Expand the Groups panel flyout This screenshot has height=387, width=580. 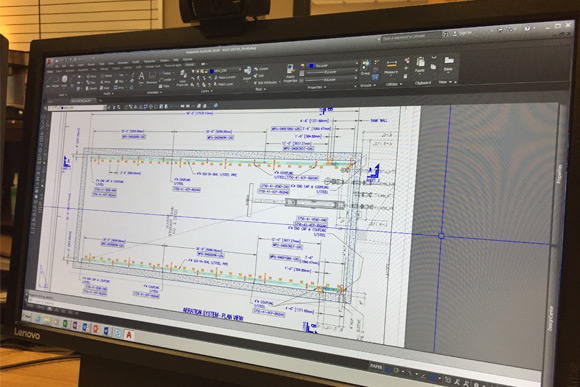pyautogui.click(x=368, y=85)
